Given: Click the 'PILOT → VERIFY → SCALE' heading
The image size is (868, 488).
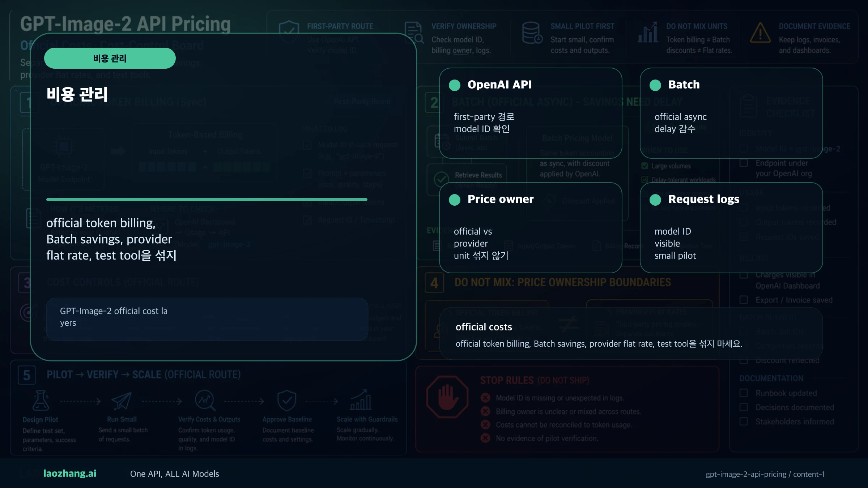Looking at the screenshot, I should 144,375.
